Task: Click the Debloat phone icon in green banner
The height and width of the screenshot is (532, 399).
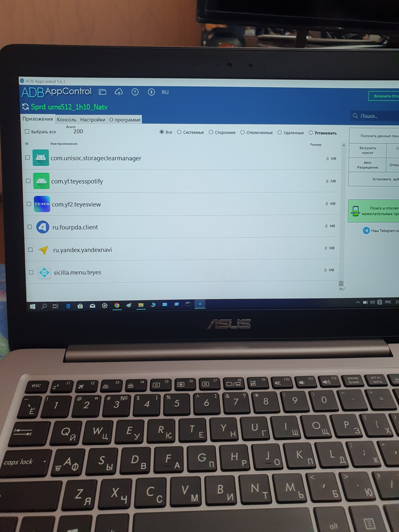Action: 355,211
